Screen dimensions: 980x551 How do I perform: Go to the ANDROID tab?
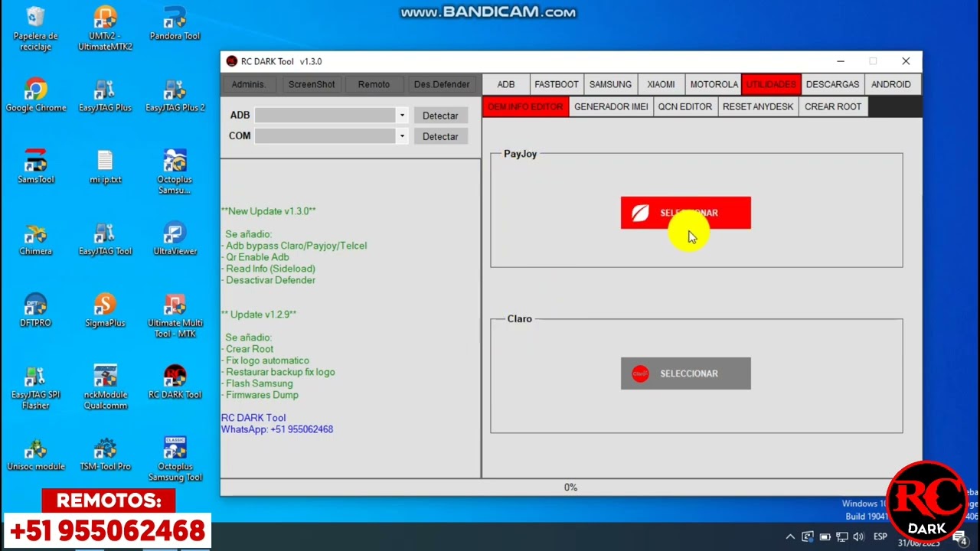click(890, 84)
